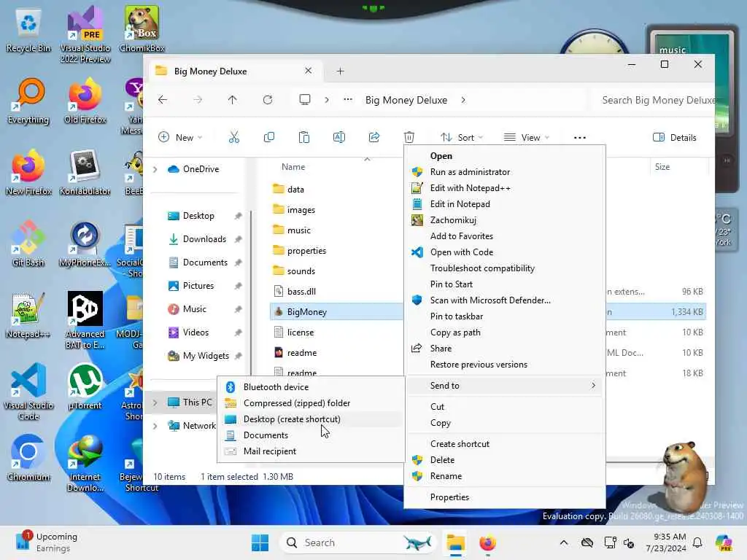Image resolution: width=747 pixels, height=560 pixels.
Task: Close the Big Money Deluxe tab
Action: [309, 71]
